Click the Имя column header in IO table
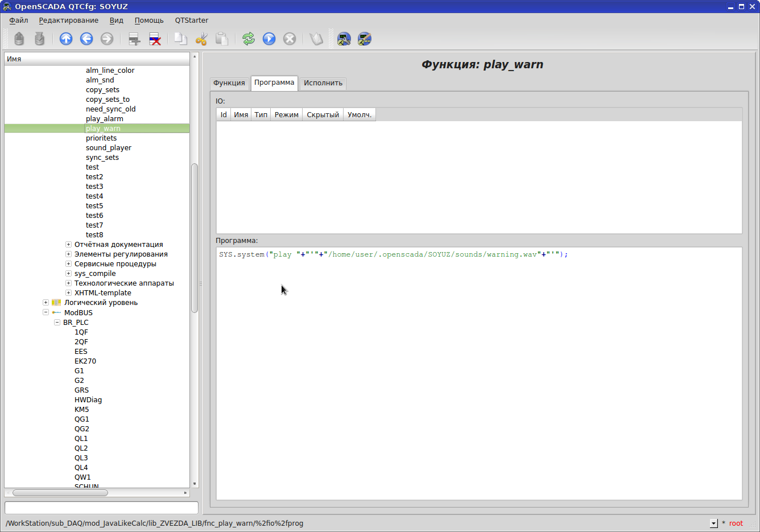This screenshot has width=760, height=532. click(241, 115)
